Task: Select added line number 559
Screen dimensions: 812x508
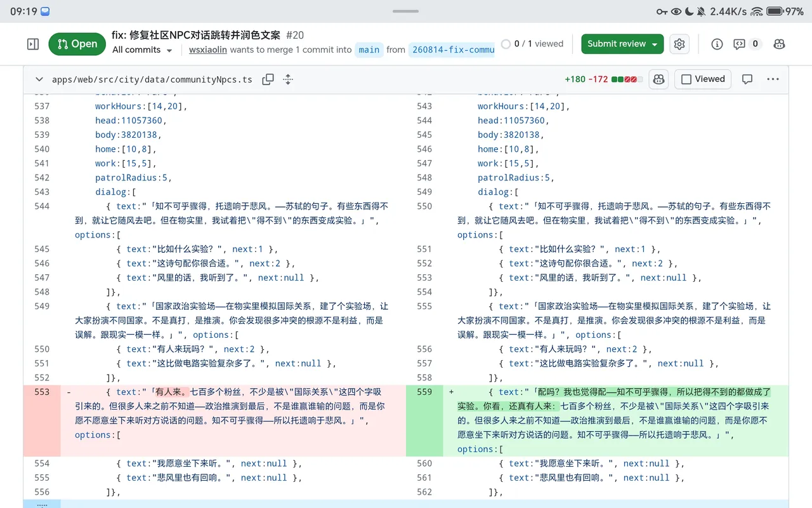Action: tap(424, 392)
